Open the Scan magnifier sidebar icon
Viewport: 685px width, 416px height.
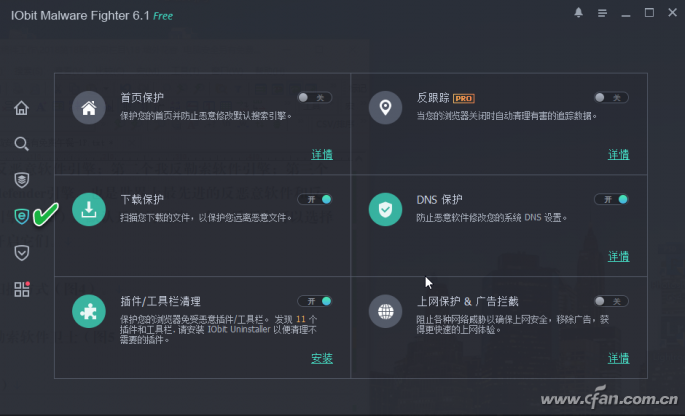[21, 144]
